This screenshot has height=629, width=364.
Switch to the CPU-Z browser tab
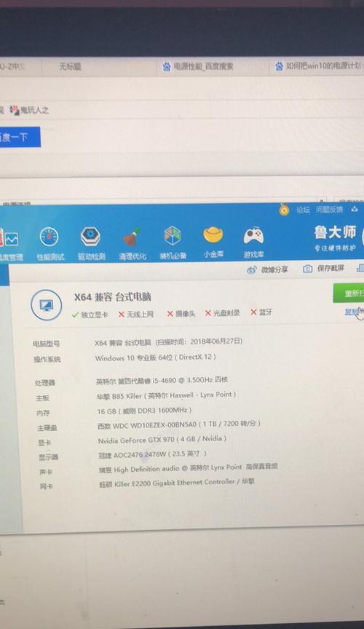12,66
